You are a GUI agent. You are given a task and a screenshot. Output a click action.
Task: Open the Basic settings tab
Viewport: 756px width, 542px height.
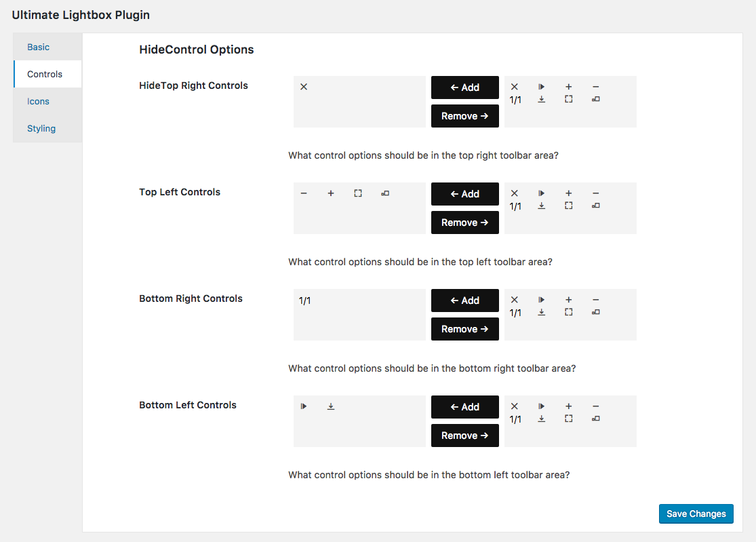coord(38,47)
